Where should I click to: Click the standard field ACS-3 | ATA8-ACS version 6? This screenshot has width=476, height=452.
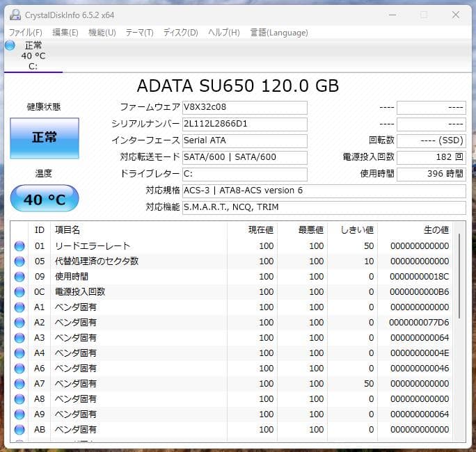point(324,191)
